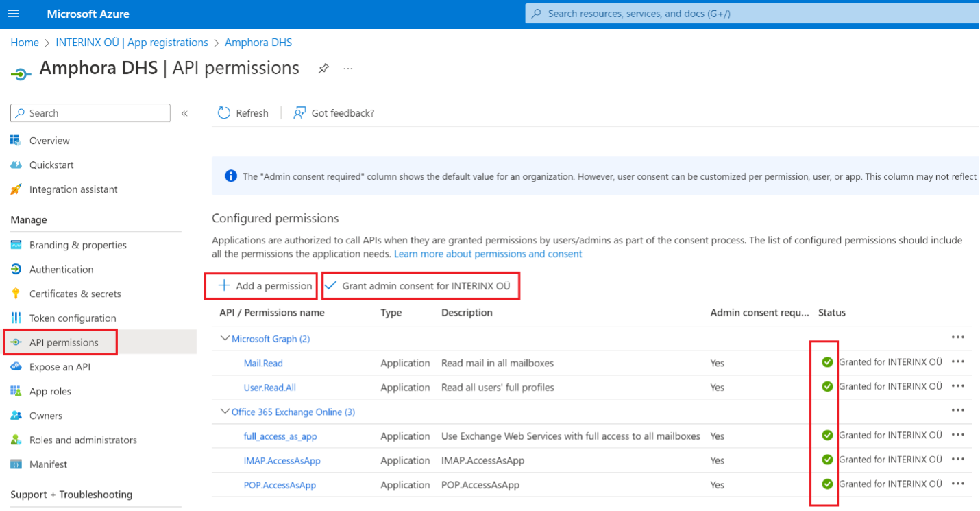
Task: Go to the Home breadcrumb
Action: pos(25,43)
